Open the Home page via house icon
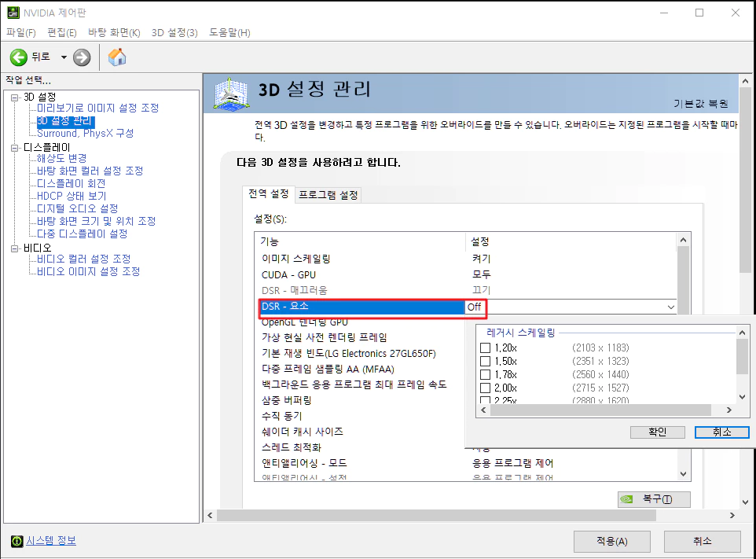This screenshot has height=559, width=756. [117, 56]
